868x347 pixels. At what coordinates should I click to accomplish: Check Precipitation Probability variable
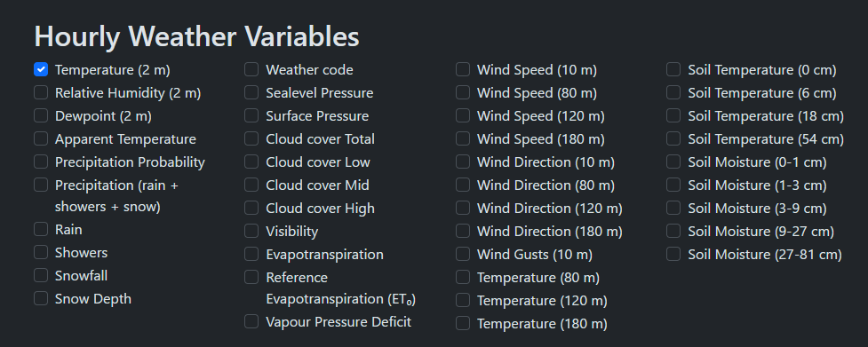tap(40, 162)
